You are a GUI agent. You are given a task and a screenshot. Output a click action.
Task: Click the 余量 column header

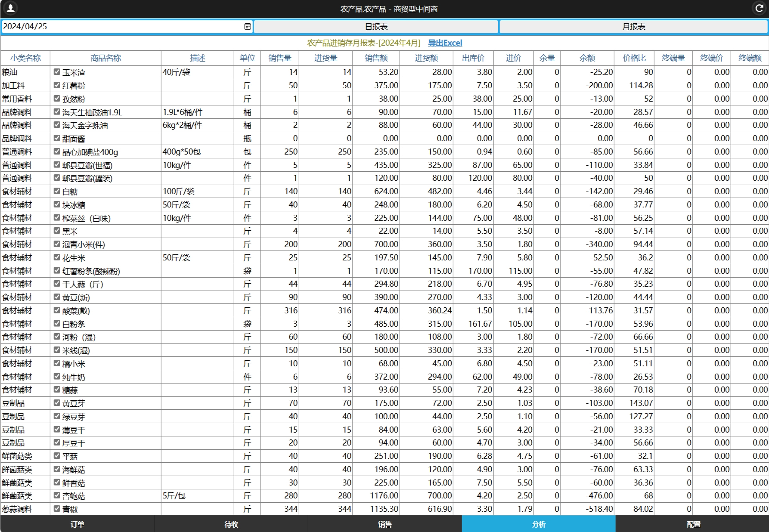click(x=547, y=58)
